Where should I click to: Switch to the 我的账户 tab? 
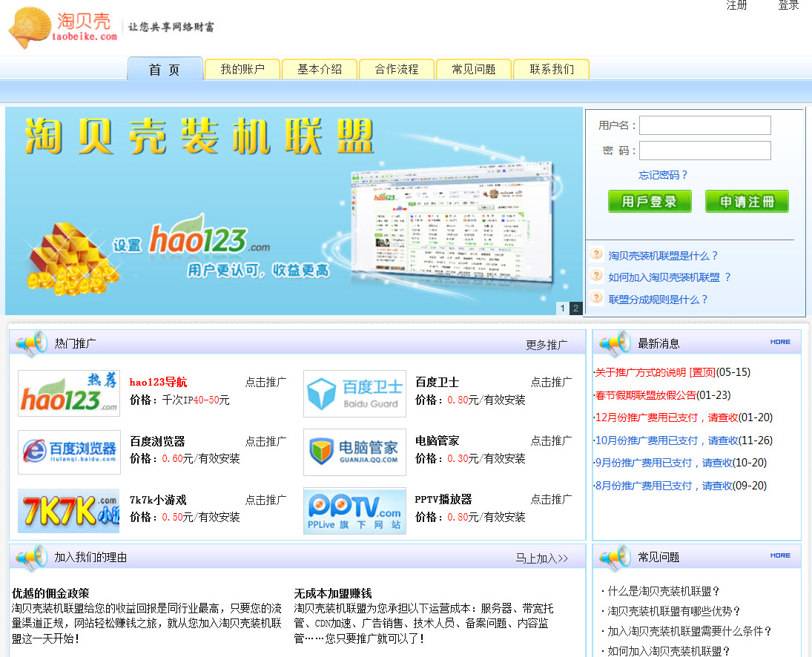coord(242,69)
